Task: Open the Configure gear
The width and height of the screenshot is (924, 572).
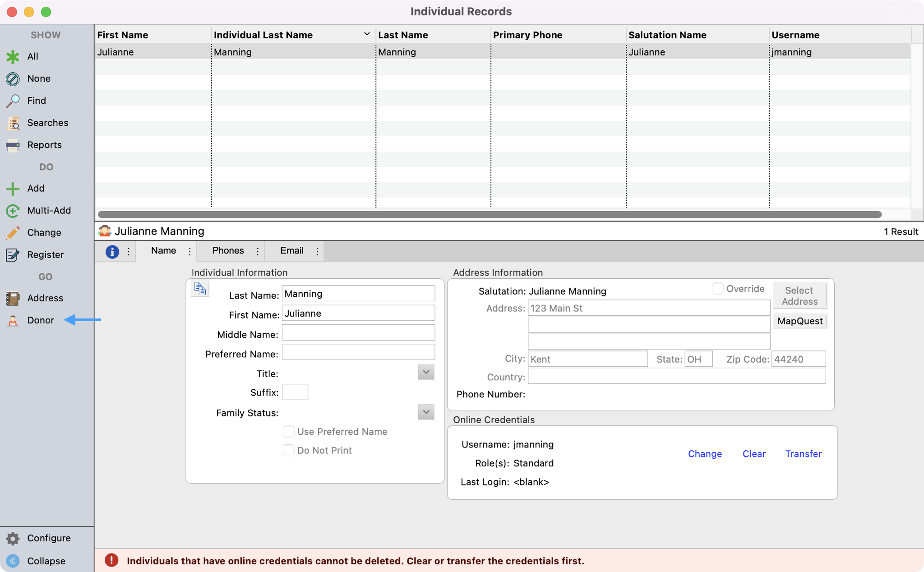Action: [x=13, y=538]
